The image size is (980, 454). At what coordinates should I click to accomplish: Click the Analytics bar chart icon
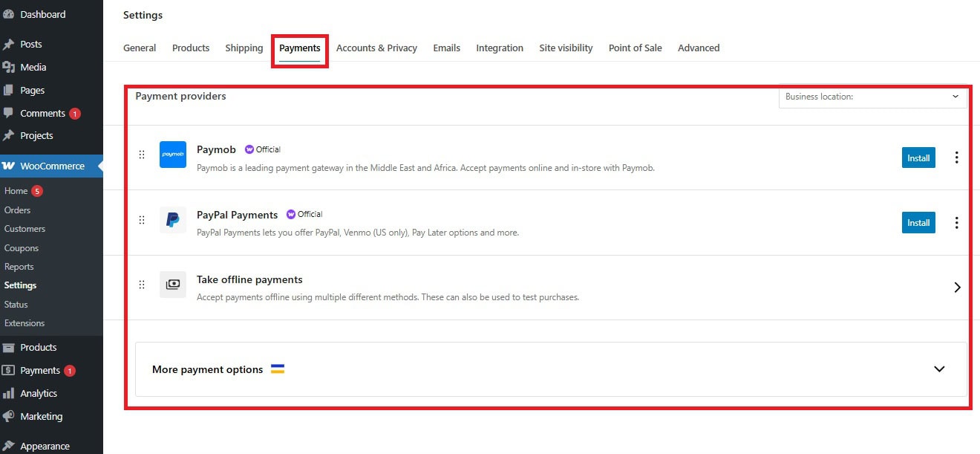9,394
